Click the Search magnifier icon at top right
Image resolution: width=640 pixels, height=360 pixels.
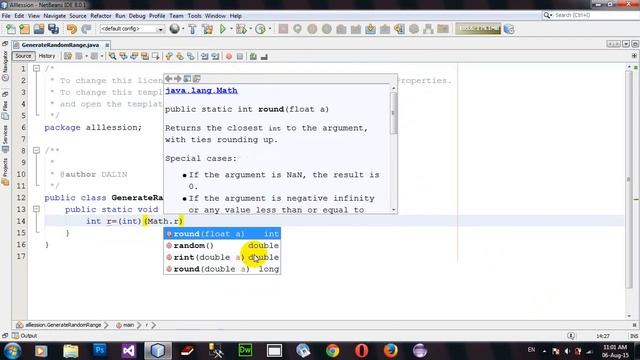(x=547, y=15)
